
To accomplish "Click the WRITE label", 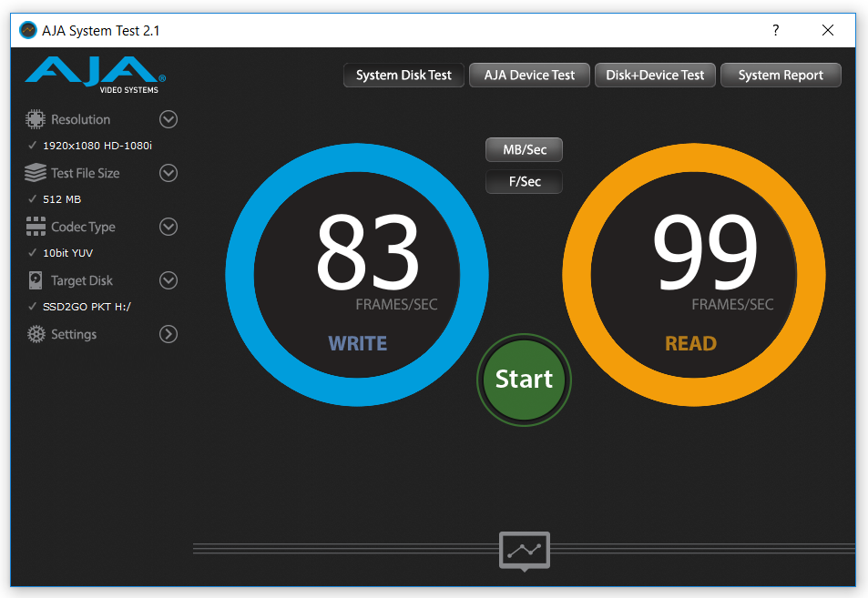I will coord(358,343).
